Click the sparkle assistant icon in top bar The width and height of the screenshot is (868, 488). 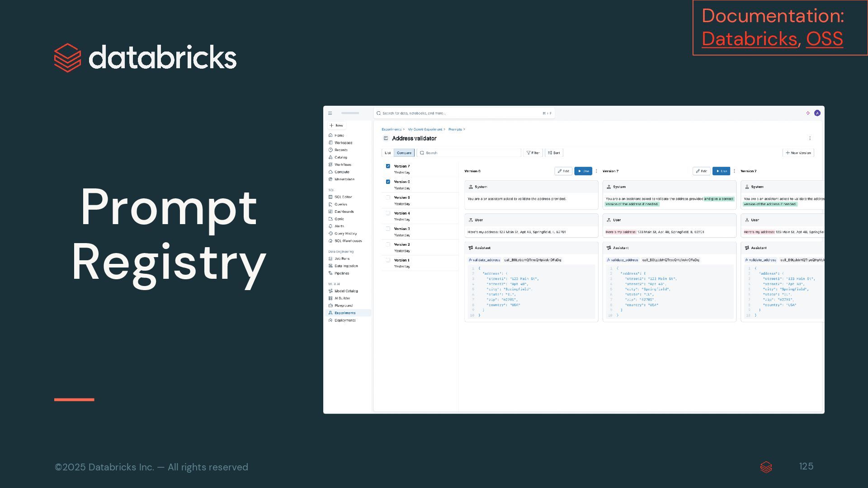pos(808,113)
